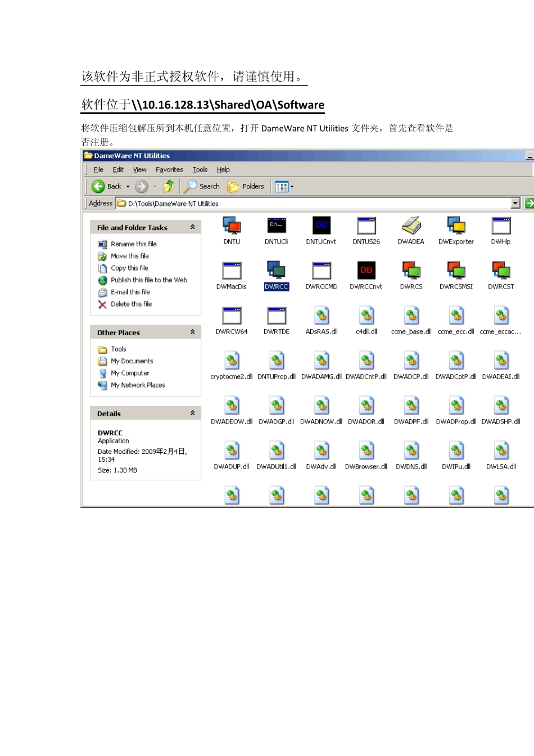Screen dimensions: 534x756
Task: Click E-mail this file link
Action: tap(130, 292)
